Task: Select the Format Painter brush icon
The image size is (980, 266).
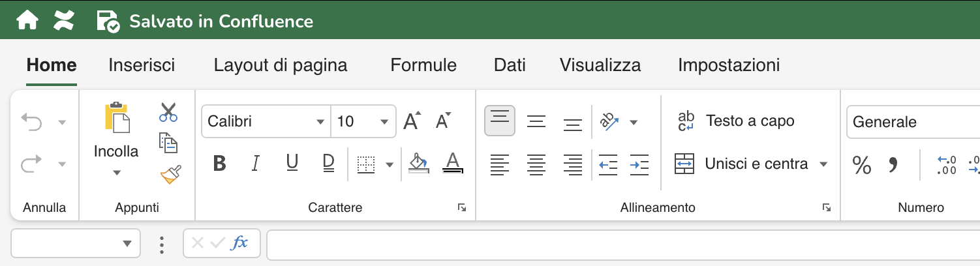Action: 170,174
